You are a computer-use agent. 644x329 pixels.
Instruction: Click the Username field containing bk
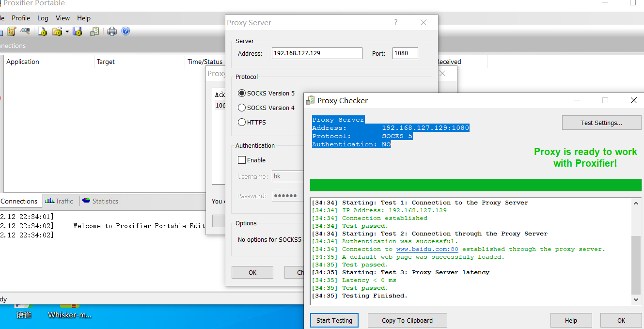pos(287,176)
